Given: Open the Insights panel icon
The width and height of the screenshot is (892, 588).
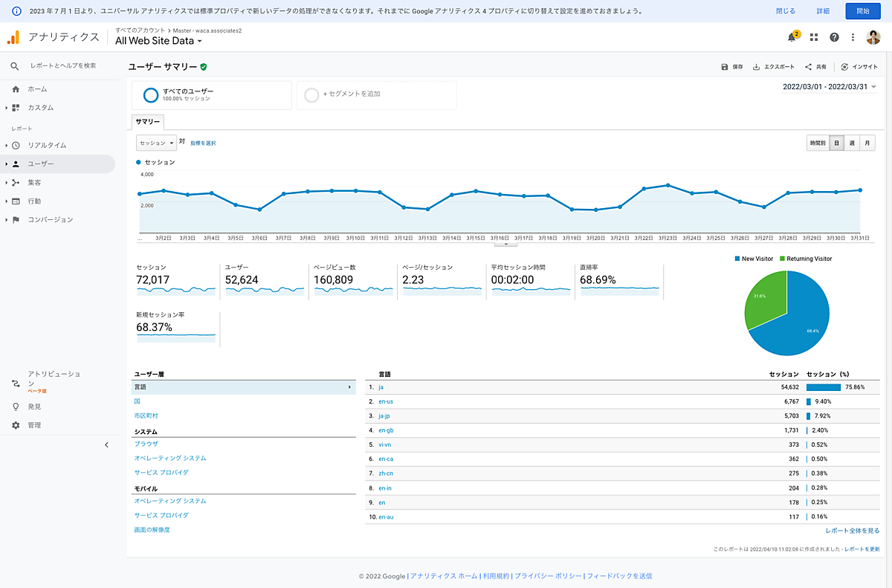Looking at the screenshot, I should [x=844, y=67].
